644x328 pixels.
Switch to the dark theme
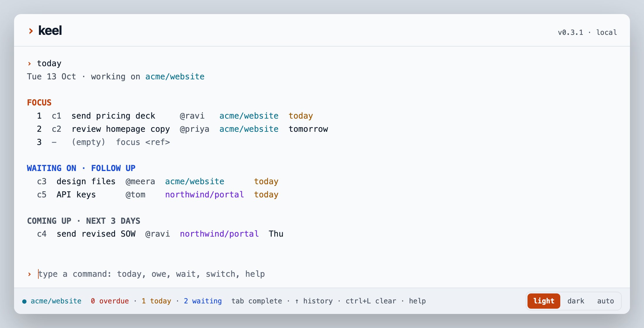click(x=576, y=301)
